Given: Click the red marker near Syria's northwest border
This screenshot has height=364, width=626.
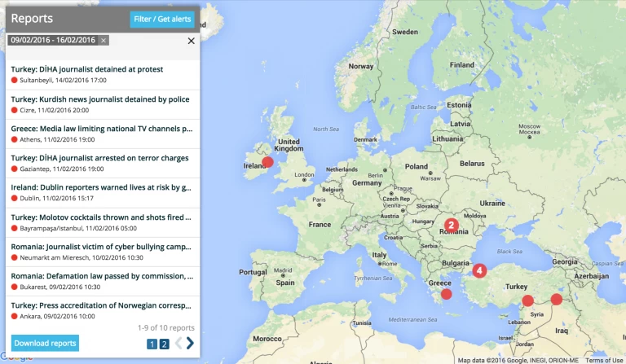Looking at the screenshot, I should [x=528, y=300].
